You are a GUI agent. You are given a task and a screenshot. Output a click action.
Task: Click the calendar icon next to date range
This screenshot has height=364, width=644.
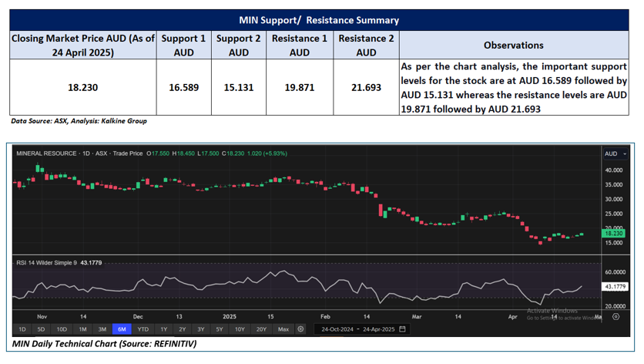click(x=402, y=329)
